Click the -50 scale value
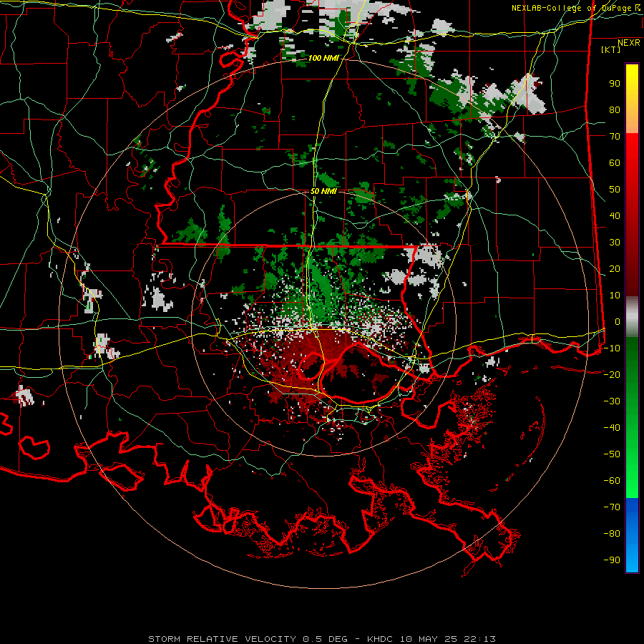 pyautogui.click(x=612, y=454)
